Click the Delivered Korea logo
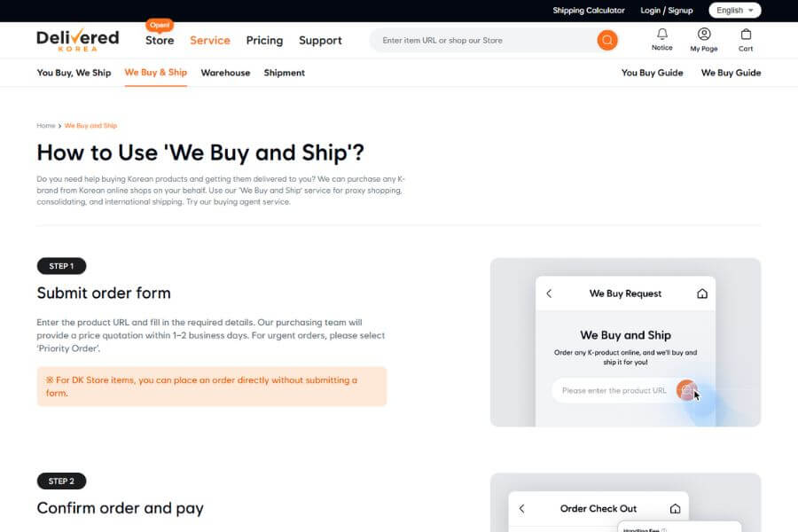The width and height of the screenshot is (798, 532). [x=77, y=40]
